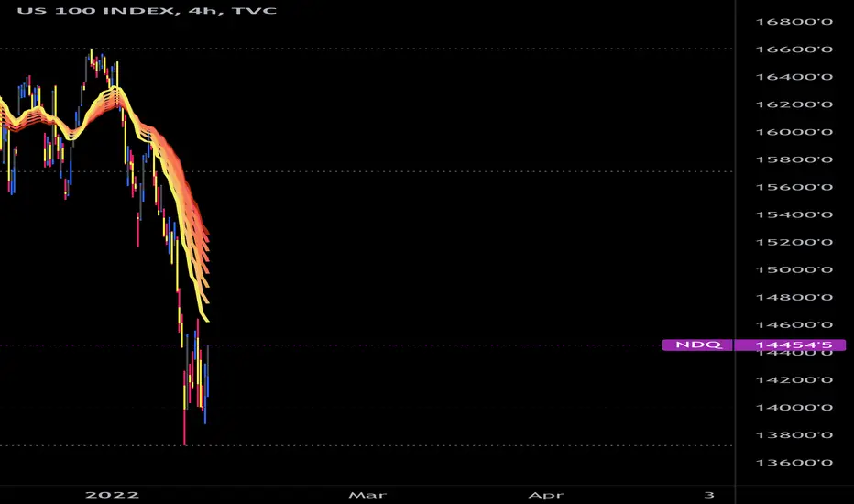The image size is (854, 504).
Task: Click the 15800'0 price axis label
Action: pos(794,159)
